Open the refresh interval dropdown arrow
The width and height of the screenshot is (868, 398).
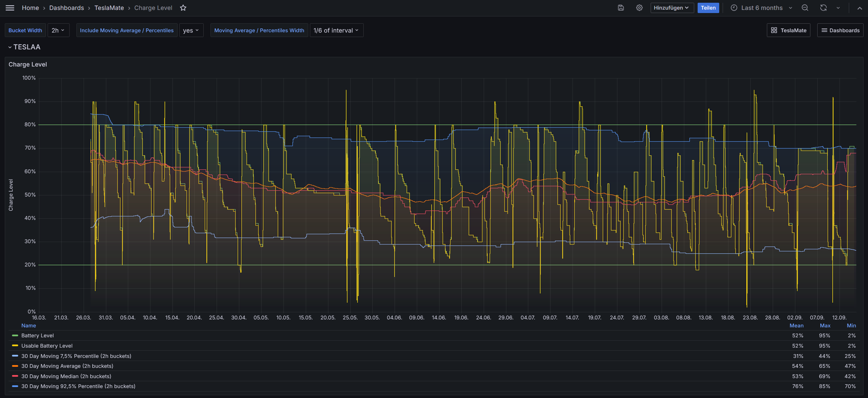[x=838, y=8]
